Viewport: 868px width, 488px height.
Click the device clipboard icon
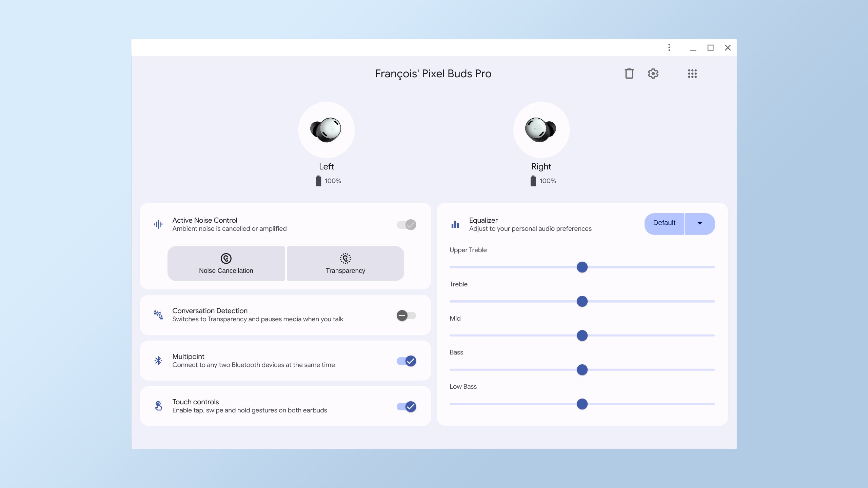click(628, 73)
